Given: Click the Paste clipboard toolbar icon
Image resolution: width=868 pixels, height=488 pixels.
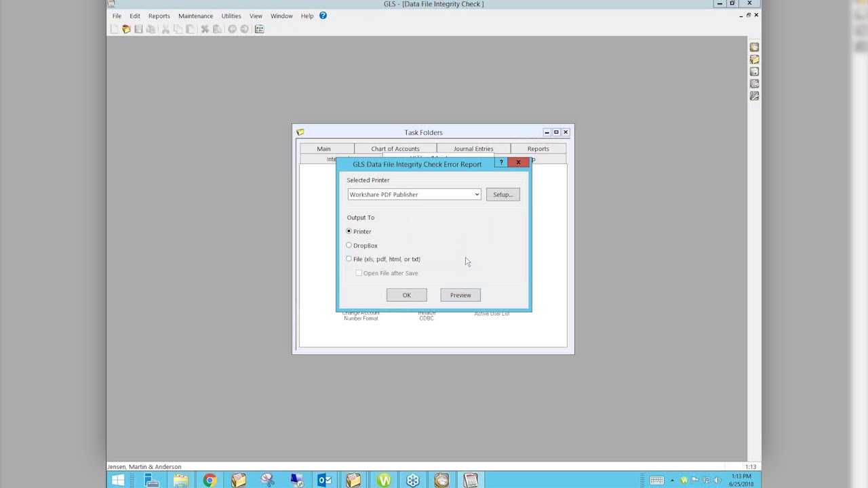Looking at the screenshot, I should (190, 29).
